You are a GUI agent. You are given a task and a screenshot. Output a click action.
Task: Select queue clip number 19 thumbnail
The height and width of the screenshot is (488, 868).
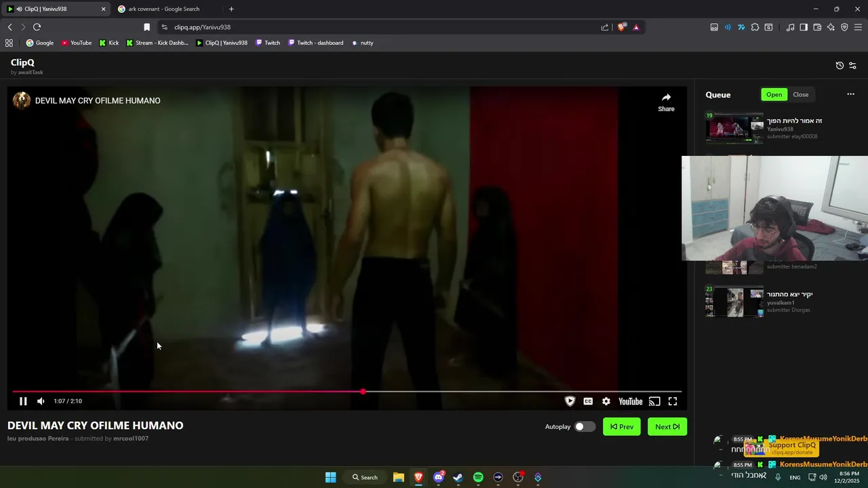point(734,128)
